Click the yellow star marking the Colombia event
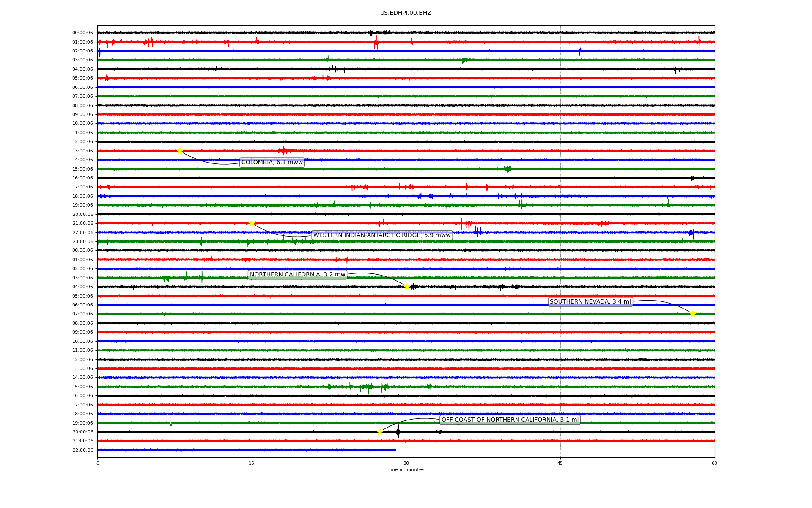812x508 pixels. point(180,151)
